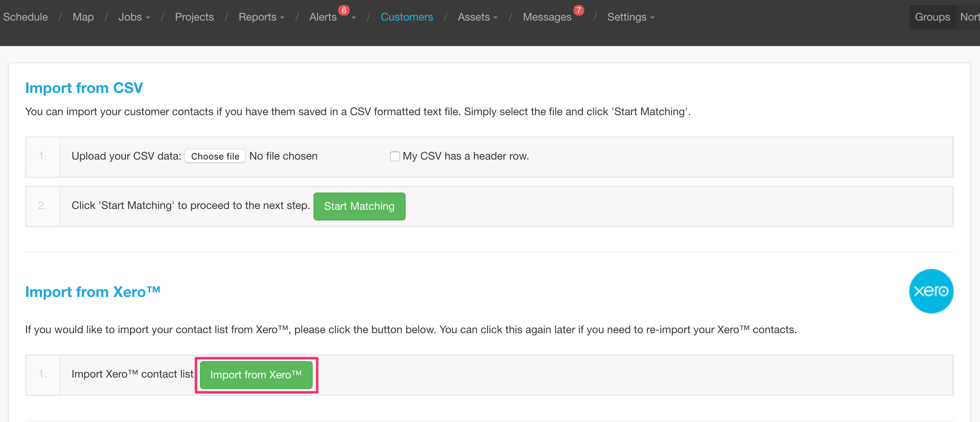Screen dimensions: 980x422
Task: Click the Import from Xero™ button
Action: 256,375
